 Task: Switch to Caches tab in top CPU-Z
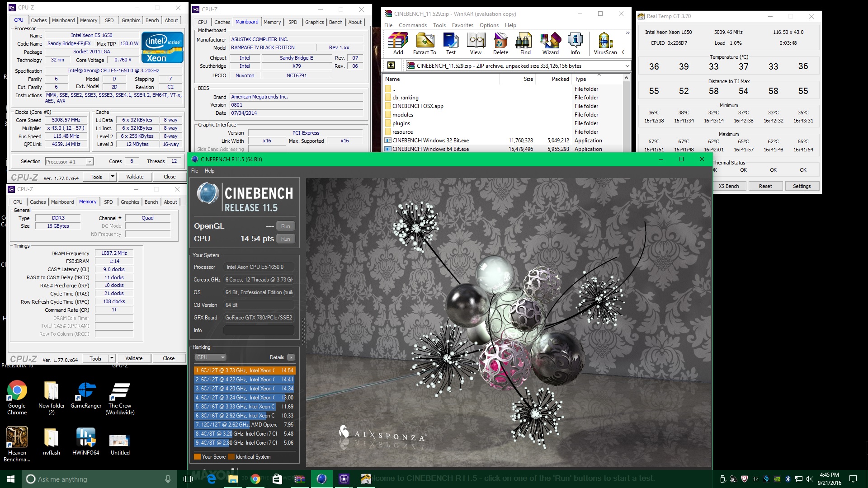pos(38,20)
